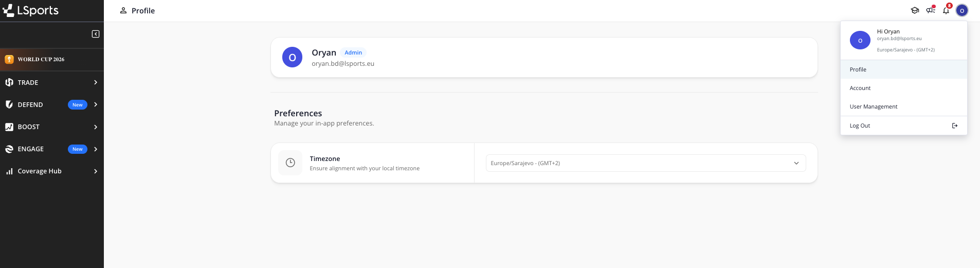
Task: Expand the TRADE menu chevron
Action: 96,82
